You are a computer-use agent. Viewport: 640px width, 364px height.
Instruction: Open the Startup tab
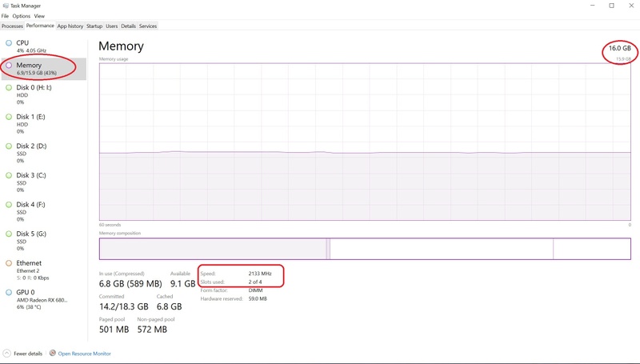pyautogui.click(x=94, y=26)
